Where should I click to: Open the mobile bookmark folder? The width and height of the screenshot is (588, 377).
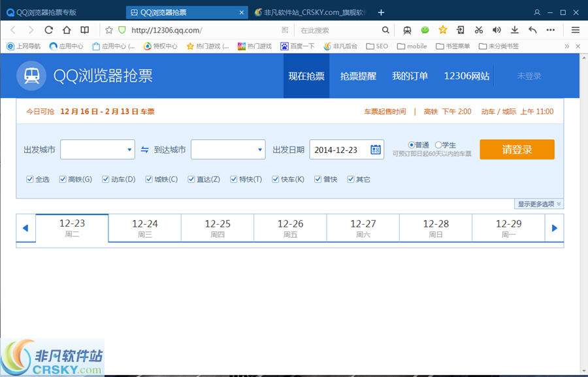412,46
